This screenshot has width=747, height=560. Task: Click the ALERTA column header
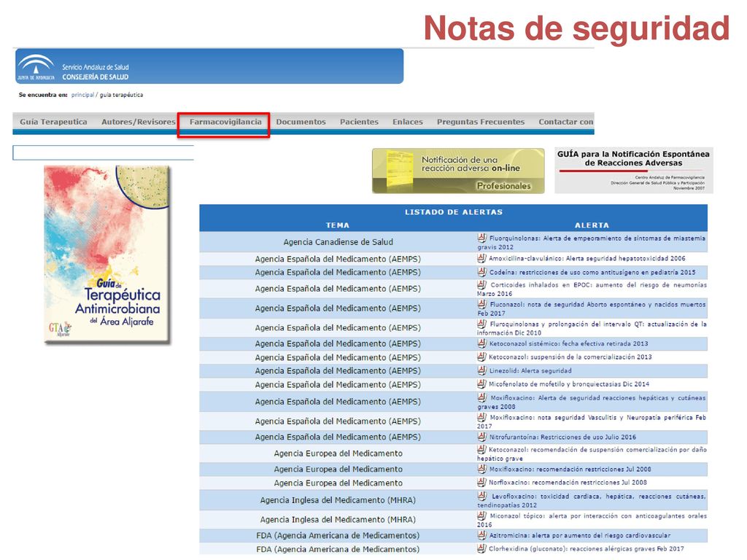pos(591,225)
